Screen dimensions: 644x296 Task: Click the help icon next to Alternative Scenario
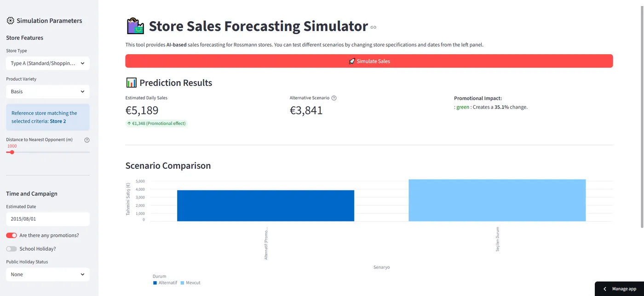pos(334,98)
